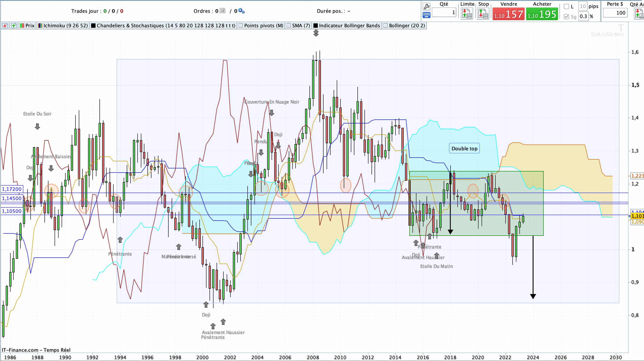Select the Double top annotation label
This screenshot has height=361, width=644.
(x=464, y=149)
